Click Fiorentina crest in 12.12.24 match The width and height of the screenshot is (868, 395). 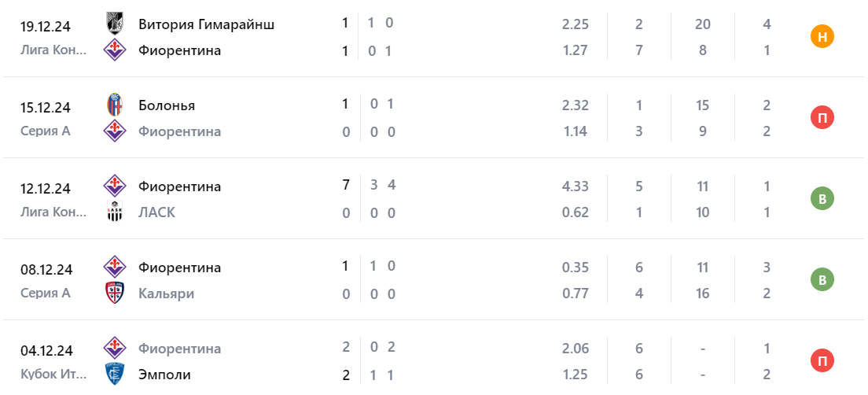(115, 186)
